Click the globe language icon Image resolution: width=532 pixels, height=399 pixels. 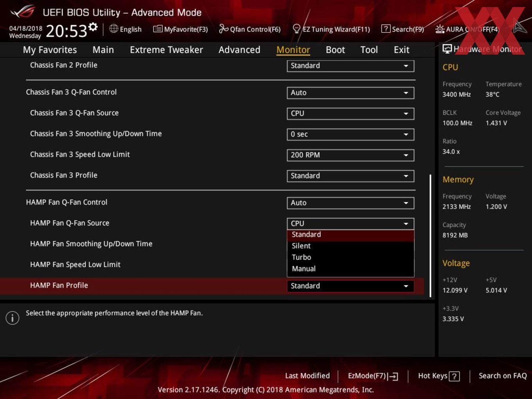pyautogui.click(x=113, y=29)
